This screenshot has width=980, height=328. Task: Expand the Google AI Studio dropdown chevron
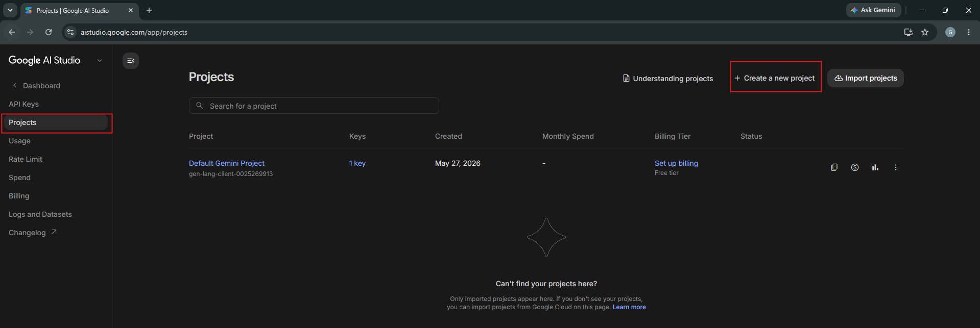pyautogui.click(x=100, y=60)
